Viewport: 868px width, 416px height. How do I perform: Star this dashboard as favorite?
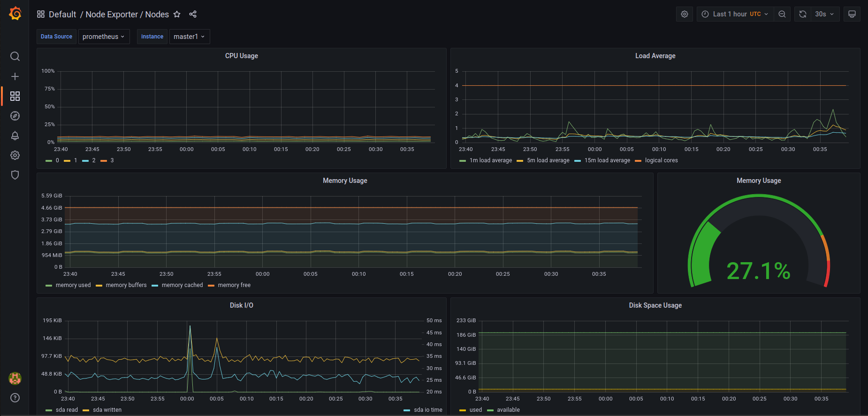[x=177, y=14]
